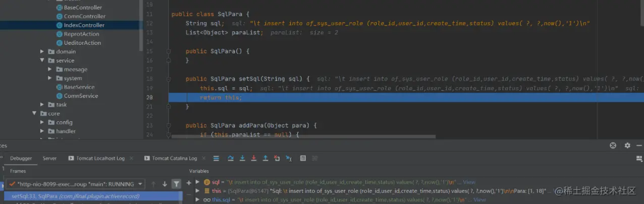Click "public class SqlPara {" declaration line
The width and height of the screenshot is (644, 204).
(210, 14)
